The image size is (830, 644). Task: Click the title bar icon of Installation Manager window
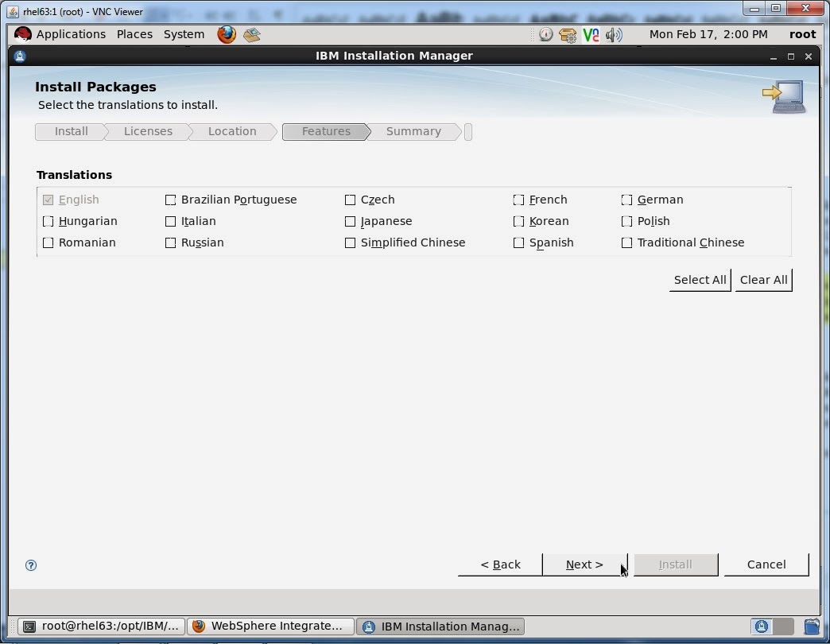click(x=20, y=56)
